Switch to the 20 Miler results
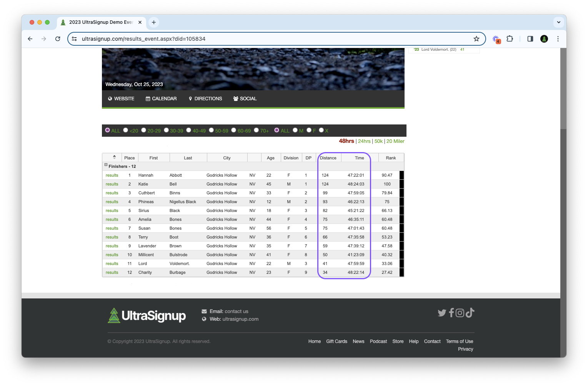Screen dimensions: 588x386 (x=395, y=141)
